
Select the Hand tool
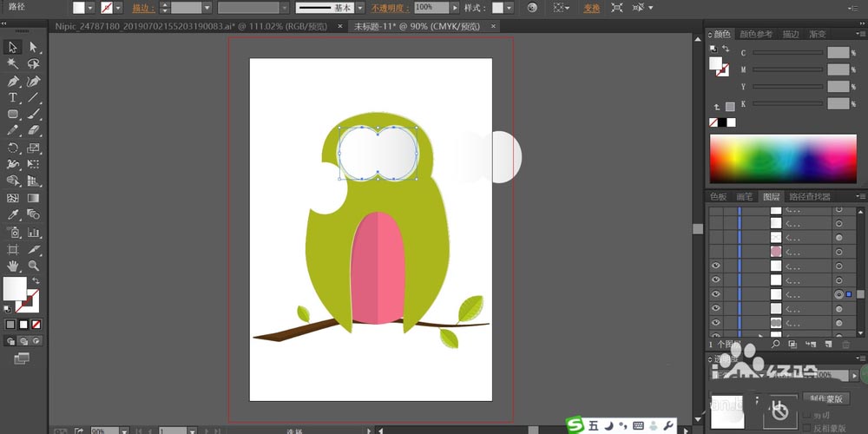13,266
